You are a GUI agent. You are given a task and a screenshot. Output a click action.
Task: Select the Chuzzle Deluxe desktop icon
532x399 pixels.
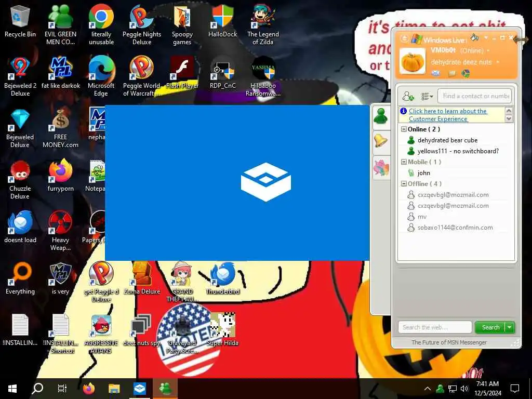(x=20, y=180)
